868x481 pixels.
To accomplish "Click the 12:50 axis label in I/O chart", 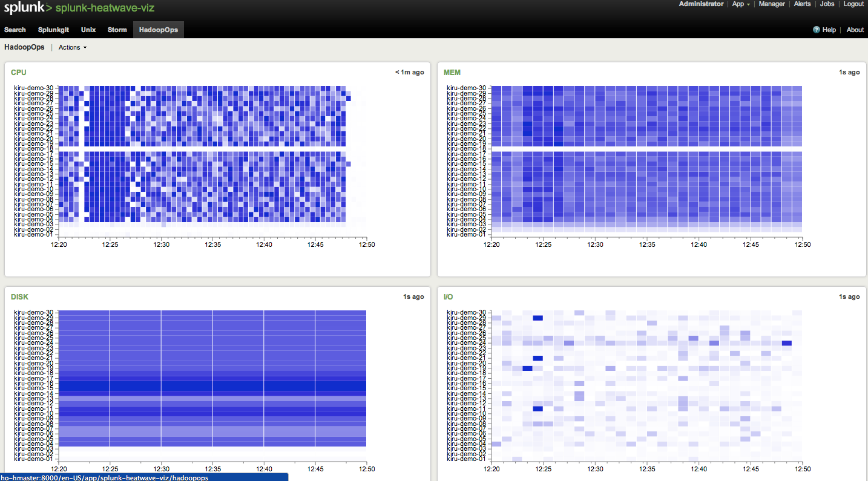I will (x=802, y=469).
